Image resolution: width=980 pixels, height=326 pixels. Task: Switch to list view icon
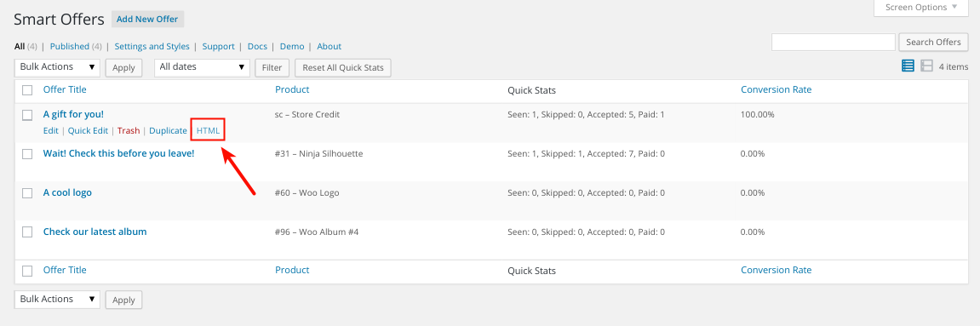908,66
